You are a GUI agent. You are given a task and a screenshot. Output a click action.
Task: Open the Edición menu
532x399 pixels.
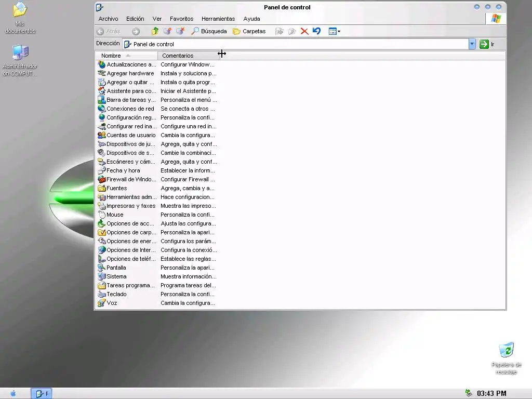[x=135, y=19]
